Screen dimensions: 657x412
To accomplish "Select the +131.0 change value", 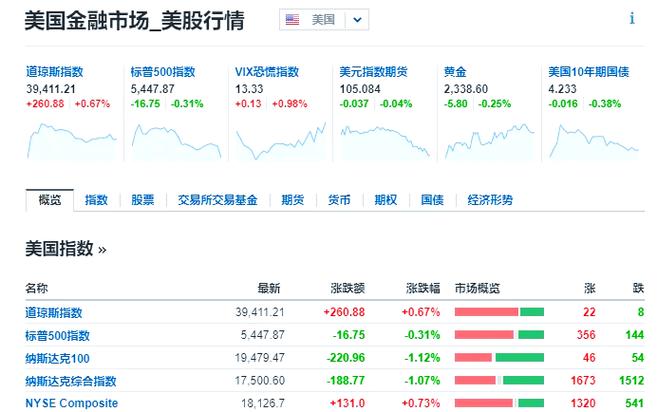I will pos(347,403).
